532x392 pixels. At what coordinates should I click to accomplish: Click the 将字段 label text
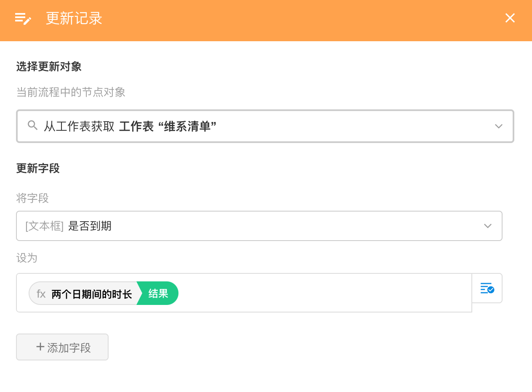(32, 198)
